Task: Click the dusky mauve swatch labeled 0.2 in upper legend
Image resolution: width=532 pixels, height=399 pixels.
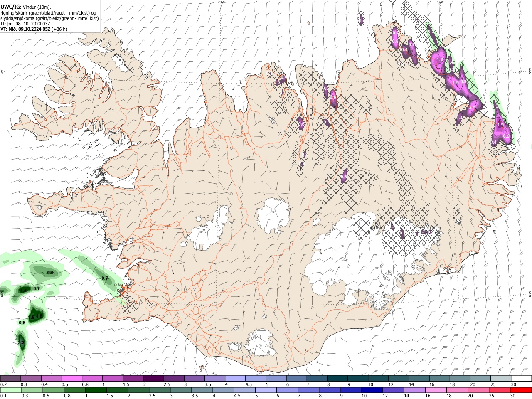Action: [x=10, y=379]
